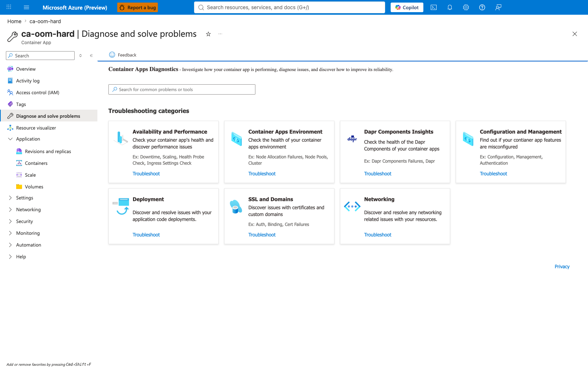Open the Privacy link
This screenshot has height=368, width=588.
(562, 267)
